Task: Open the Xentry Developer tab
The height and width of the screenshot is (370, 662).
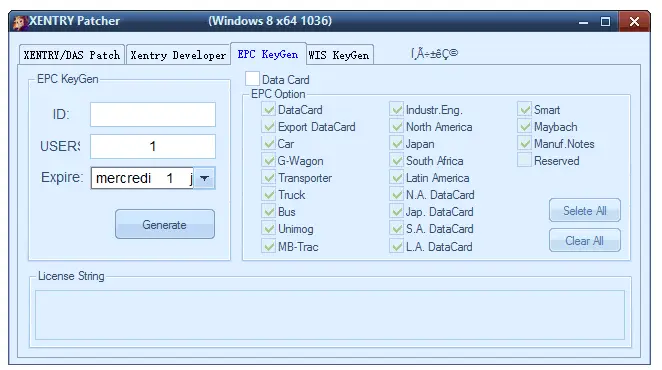Action: tap(178, 55)
